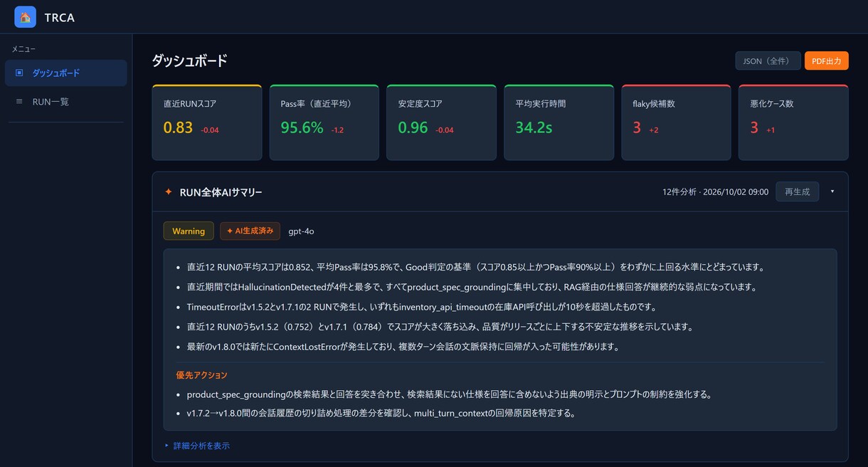Click the ダッシュボード page heading
868x467 pixels.
[x=189, y=61]
